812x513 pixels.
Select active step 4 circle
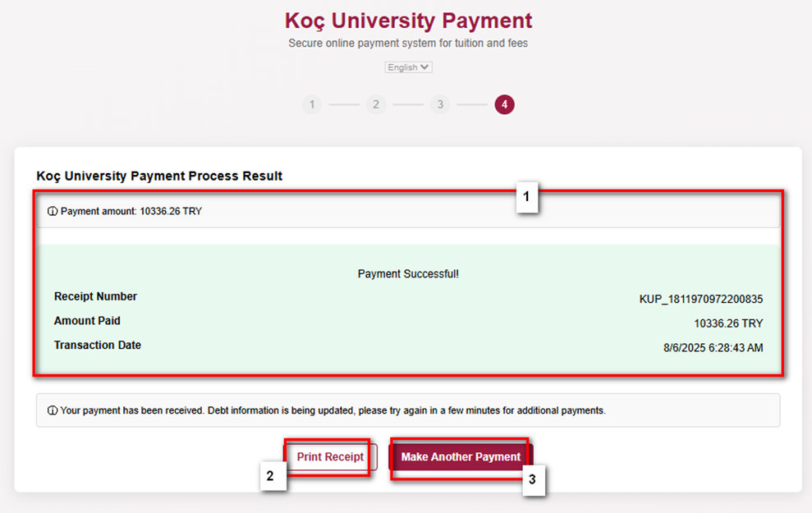504,105
